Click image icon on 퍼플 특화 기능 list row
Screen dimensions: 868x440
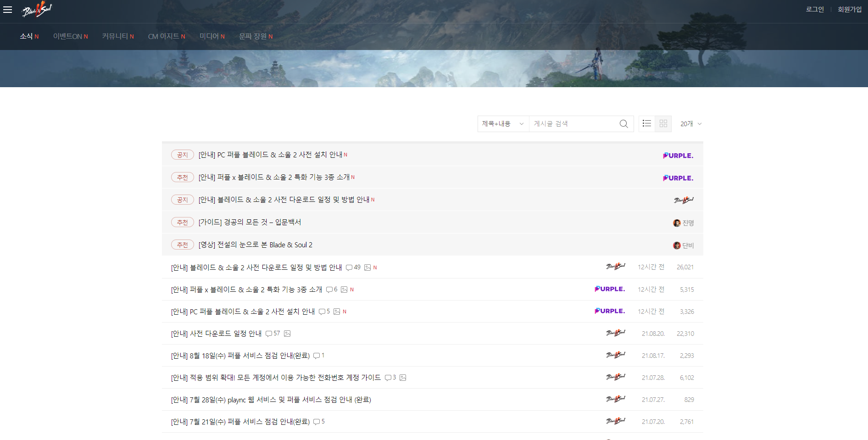[344, 290]
